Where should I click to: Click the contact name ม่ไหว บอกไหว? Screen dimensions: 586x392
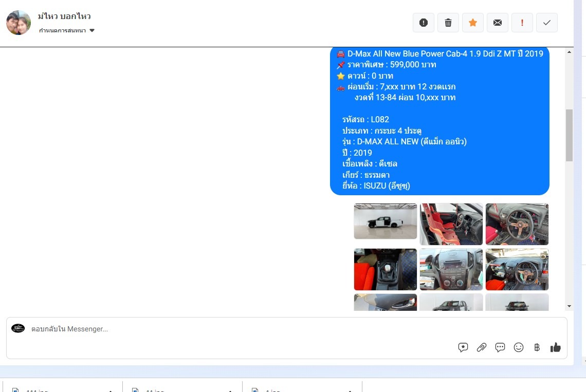(64, 16)
